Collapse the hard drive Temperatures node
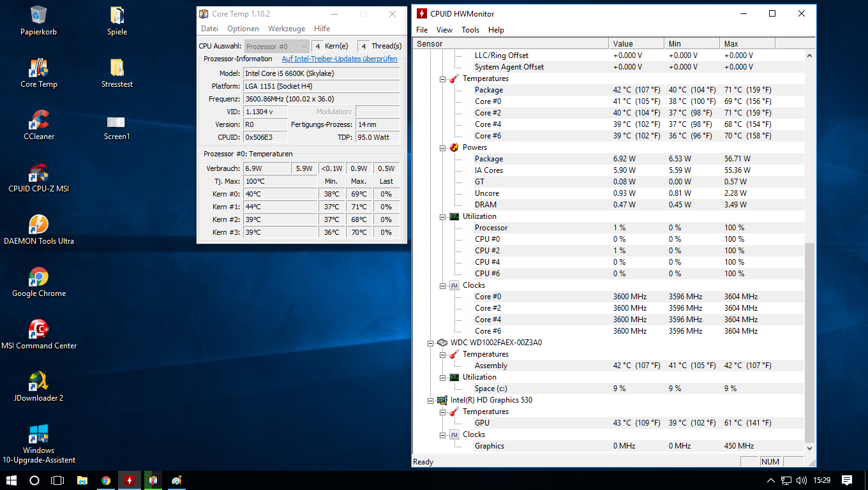 pyautogui.click(x=443, y=354)
